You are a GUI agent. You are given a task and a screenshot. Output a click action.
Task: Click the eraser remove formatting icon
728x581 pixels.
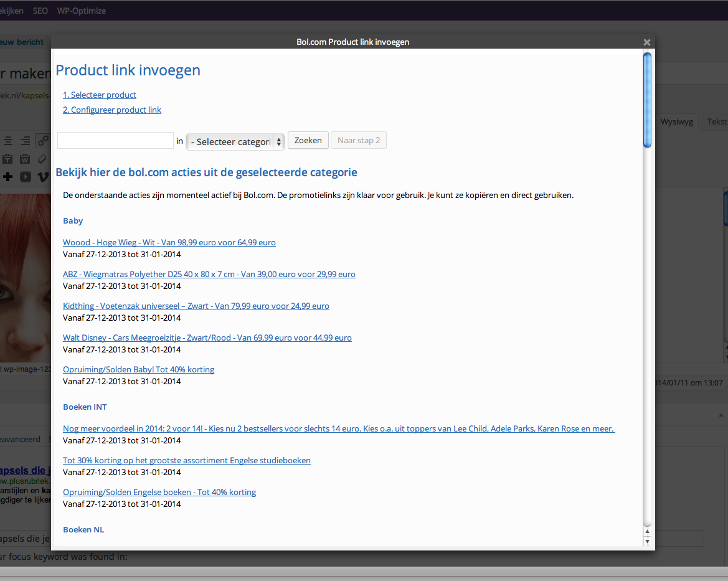[42, 159]
